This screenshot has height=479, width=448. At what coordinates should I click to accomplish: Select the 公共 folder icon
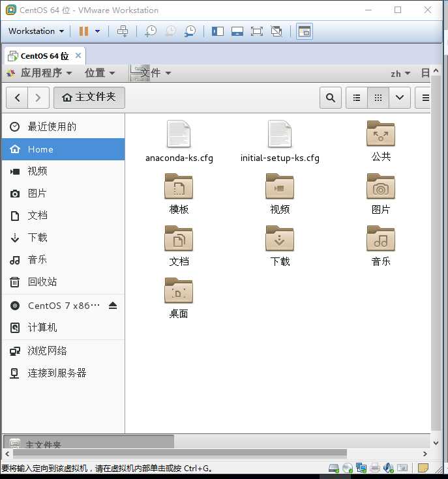click(381, 134)
